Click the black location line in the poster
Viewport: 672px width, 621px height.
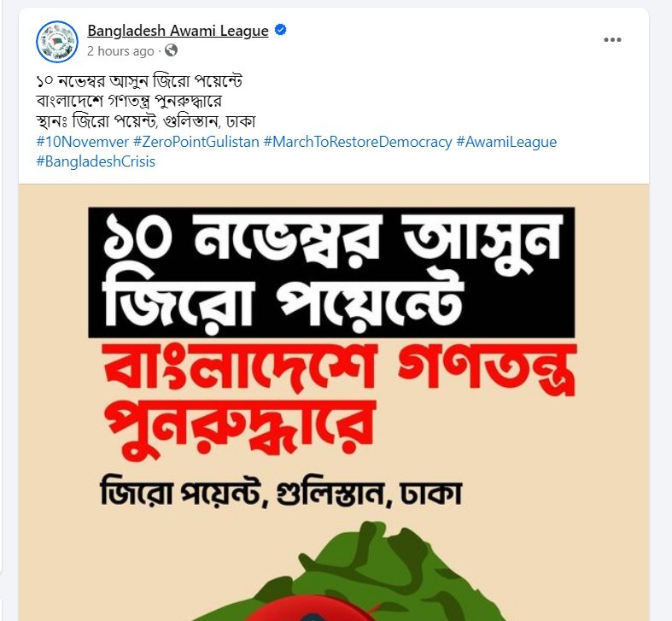tap(281, 494)
